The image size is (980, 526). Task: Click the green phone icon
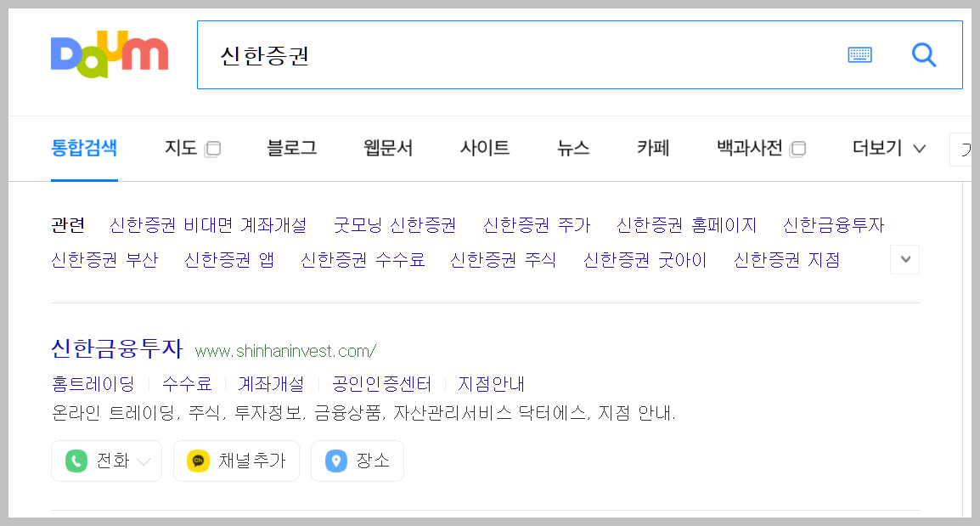pos(76,461)
